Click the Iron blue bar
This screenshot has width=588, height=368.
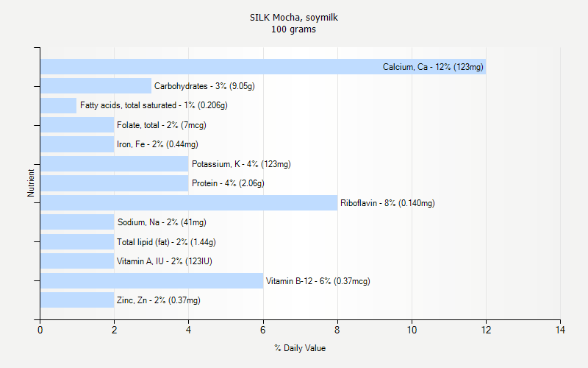coord(77,144)
